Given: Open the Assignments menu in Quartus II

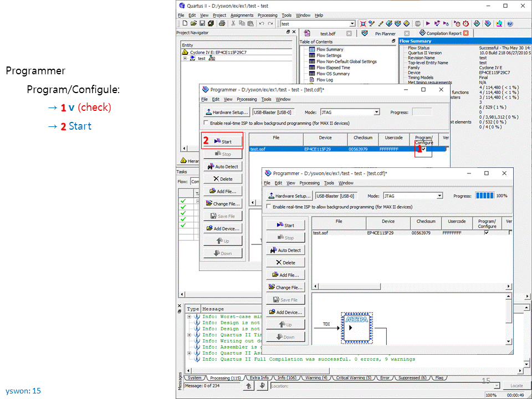Looking at the screenshot, I should 242,16.
